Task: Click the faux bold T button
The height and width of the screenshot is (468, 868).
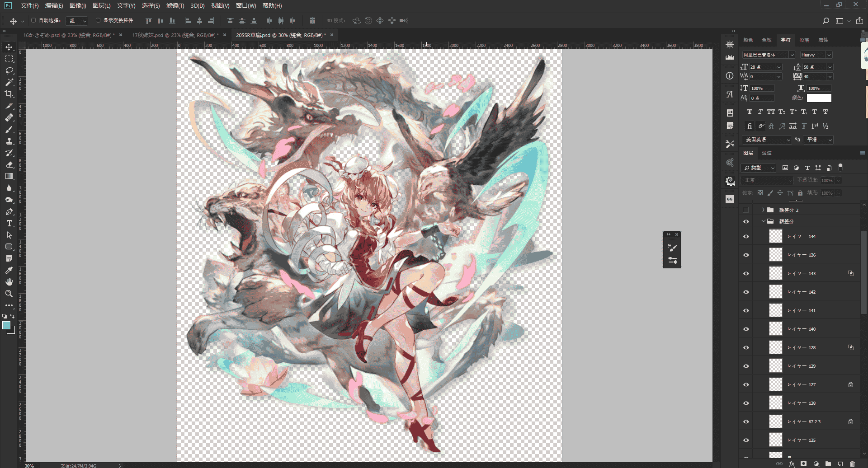Action: coord(749,112)
